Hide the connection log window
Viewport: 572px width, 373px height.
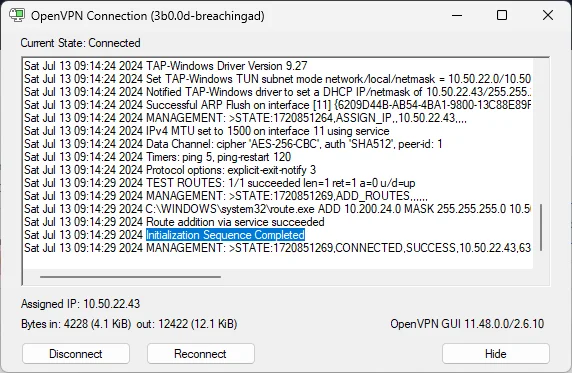coord(496,353)
